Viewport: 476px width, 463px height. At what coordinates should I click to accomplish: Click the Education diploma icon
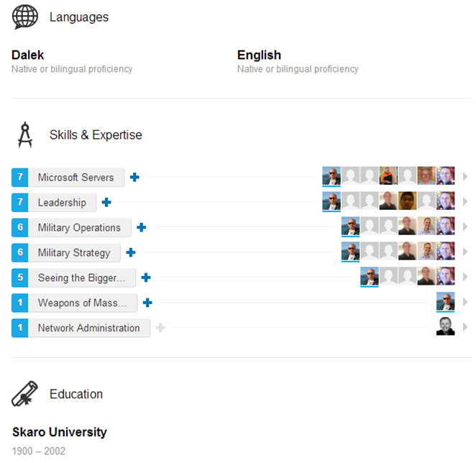point(24,394)
